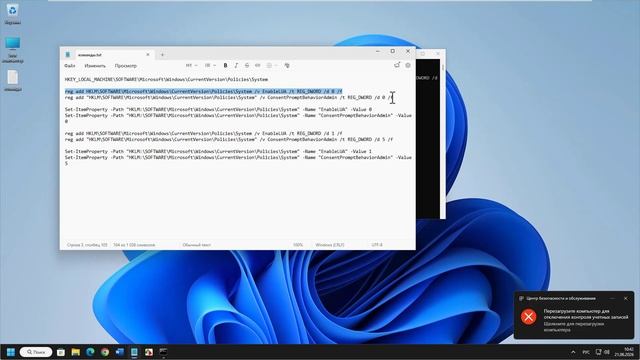Open the Windows Start menu
The width and height of the screenshot is (640, 360).
coord(11,352)
